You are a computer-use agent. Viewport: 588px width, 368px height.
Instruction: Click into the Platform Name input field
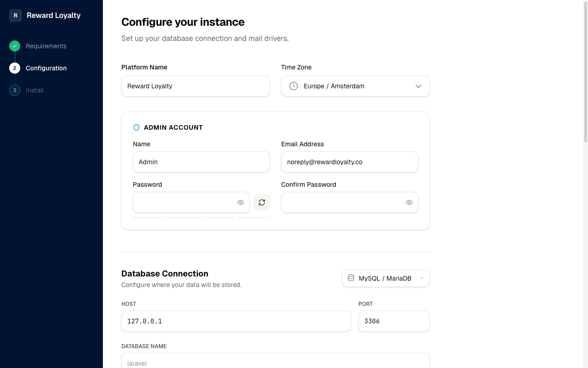tap(195, 86)
